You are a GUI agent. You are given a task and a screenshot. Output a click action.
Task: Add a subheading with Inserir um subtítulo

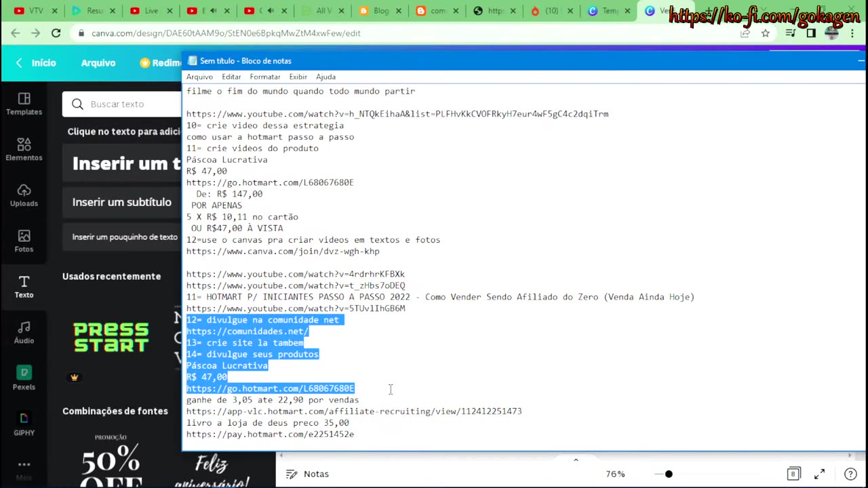[x=122, y=202]
